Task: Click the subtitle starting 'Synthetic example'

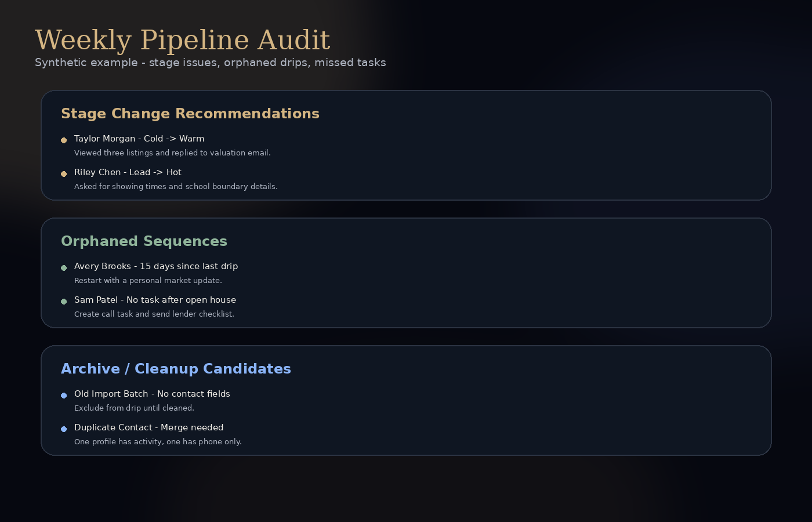Action: point(210,63)
